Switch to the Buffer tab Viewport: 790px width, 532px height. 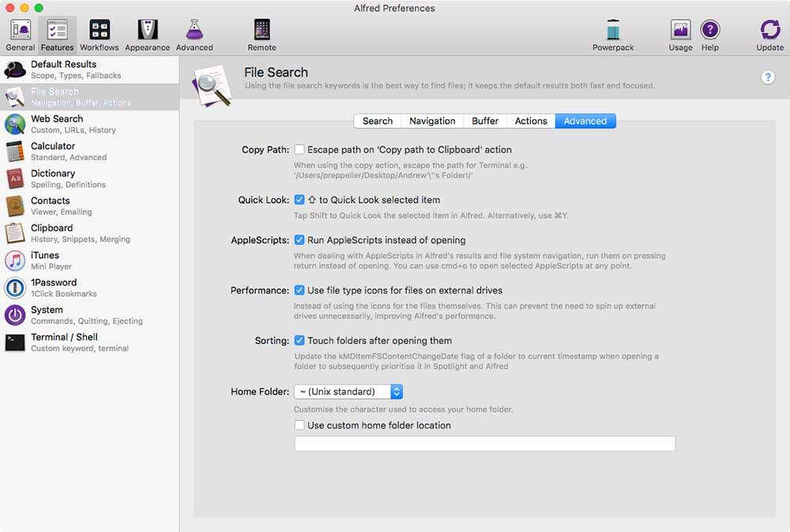point(484,121)
